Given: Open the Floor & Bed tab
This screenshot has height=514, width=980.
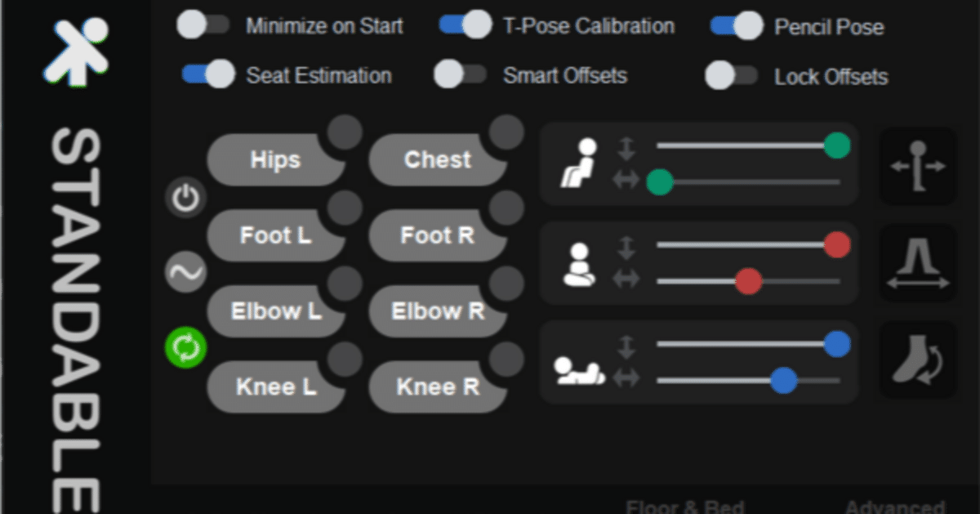Looking at the screenshot, I should coord(684,507).
